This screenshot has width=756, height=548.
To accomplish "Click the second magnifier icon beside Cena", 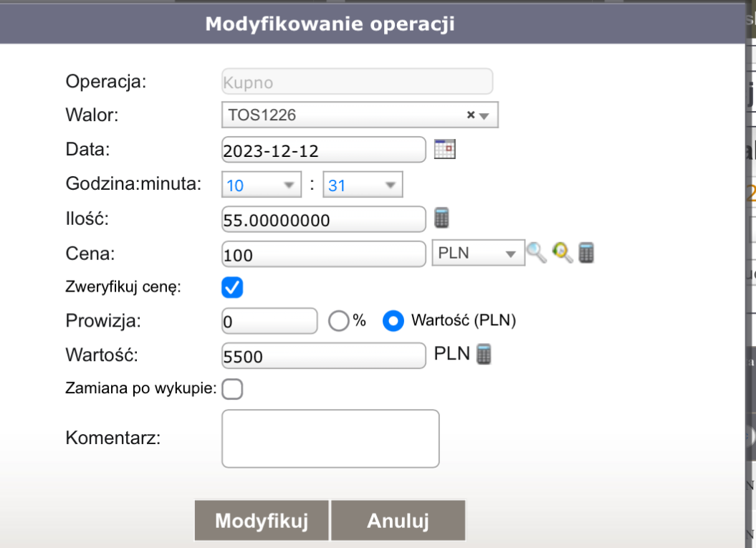I will [x=562, y=252].
